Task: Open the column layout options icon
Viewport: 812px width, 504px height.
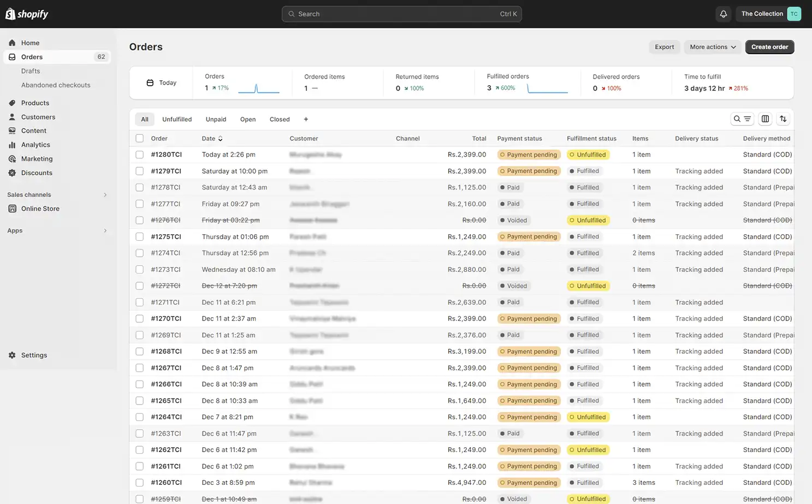Action: (x=764, y=118)
